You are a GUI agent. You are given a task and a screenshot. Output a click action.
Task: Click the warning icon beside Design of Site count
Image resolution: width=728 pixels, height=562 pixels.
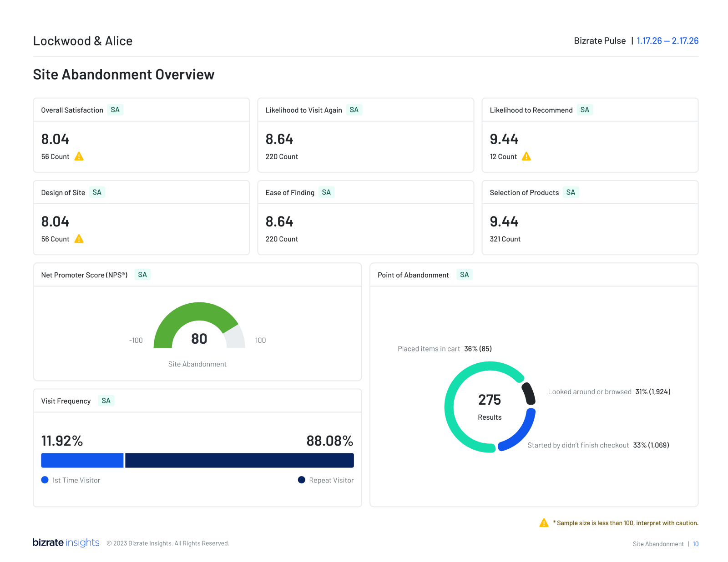[79, 238]
